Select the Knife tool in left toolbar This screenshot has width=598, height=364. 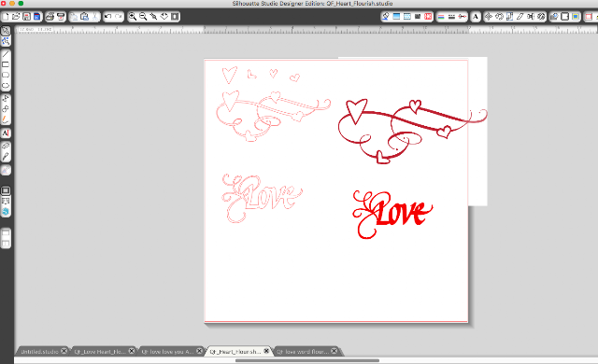(x=6, y=157)
